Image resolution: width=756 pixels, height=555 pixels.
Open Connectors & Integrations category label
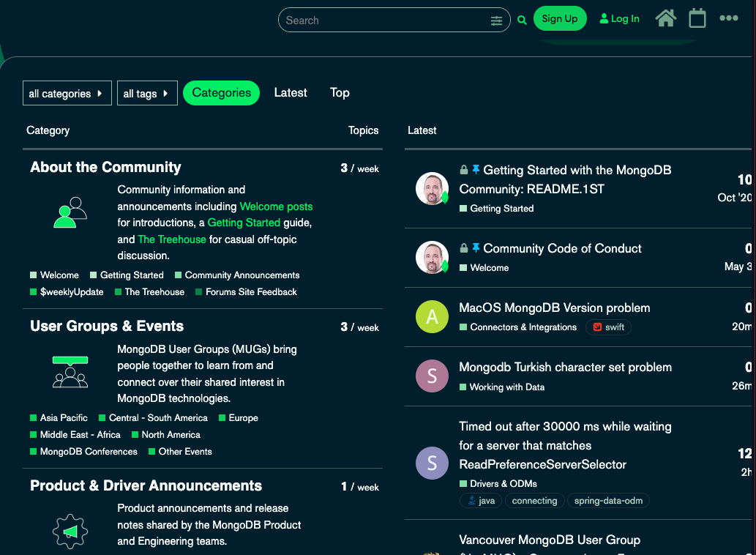[x=518, y=327]
